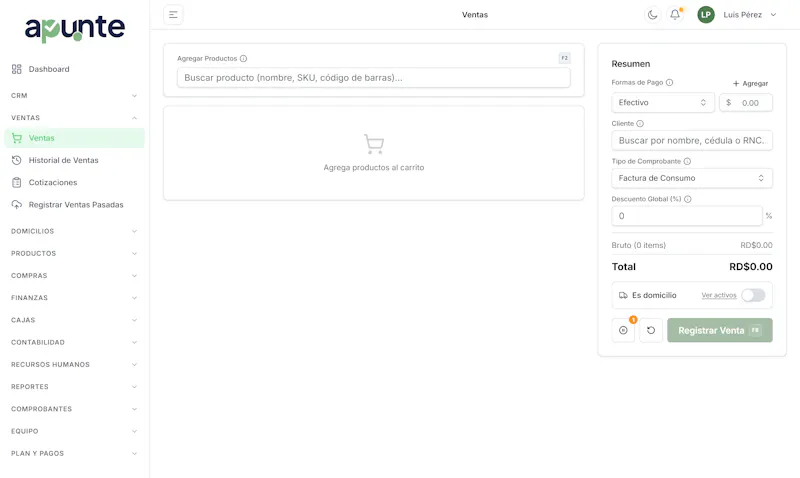Viewport: 800px width, 478px height.
Task: Open Historial de Ventas
Action: point(74,160)
